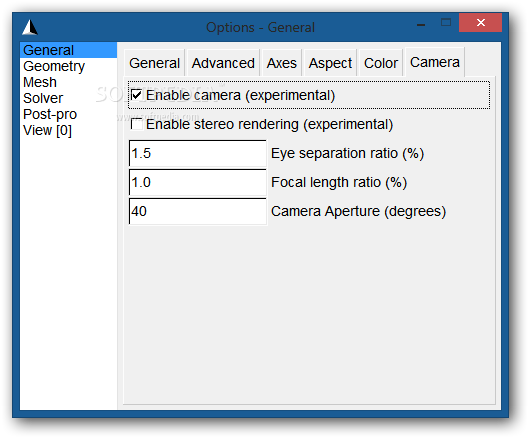Click the Gmsh sail logo icon

click(30, 27)
